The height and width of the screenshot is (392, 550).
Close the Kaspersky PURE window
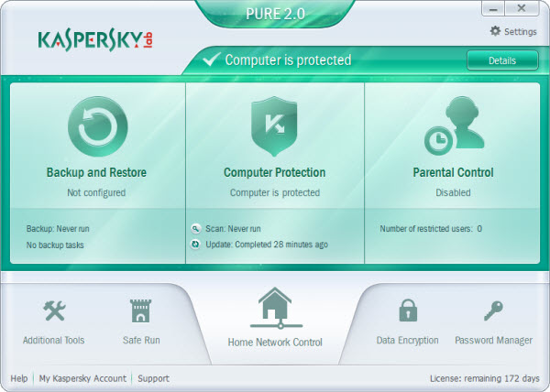coord(522,8)
